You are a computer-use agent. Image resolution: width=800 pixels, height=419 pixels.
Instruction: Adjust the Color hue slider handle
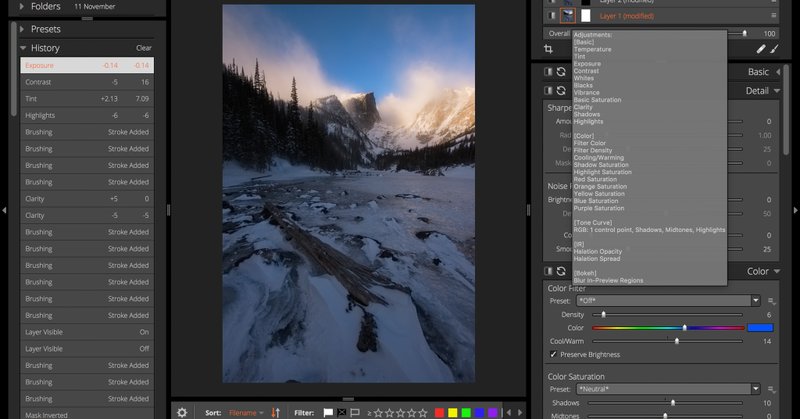point(685,328)
